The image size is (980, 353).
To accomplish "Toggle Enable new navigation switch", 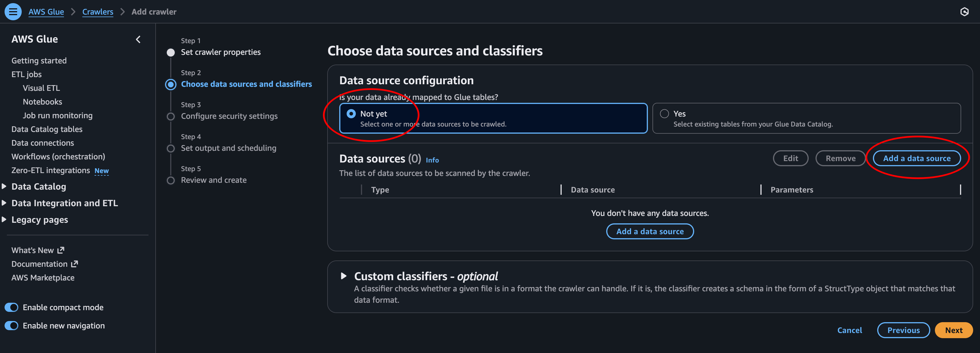I will pos(11,326).
